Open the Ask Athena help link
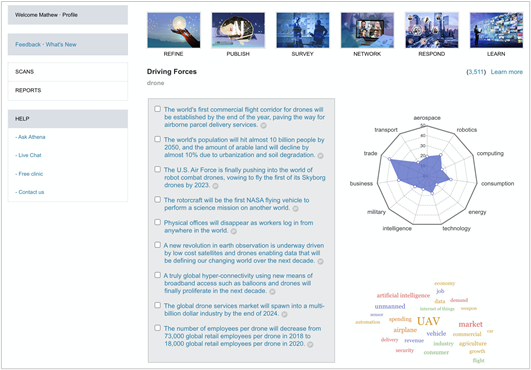Screen dimensions: 531x370 click(x=30, y=137)
